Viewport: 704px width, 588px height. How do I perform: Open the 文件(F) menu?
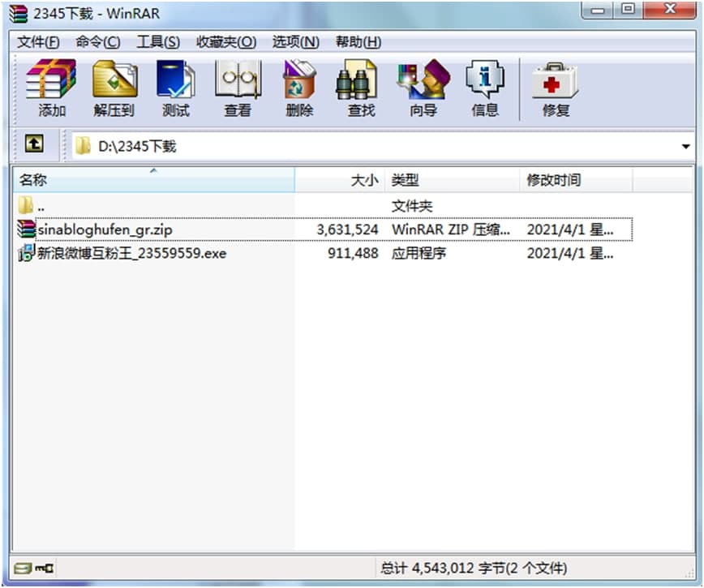coord(38,42)
